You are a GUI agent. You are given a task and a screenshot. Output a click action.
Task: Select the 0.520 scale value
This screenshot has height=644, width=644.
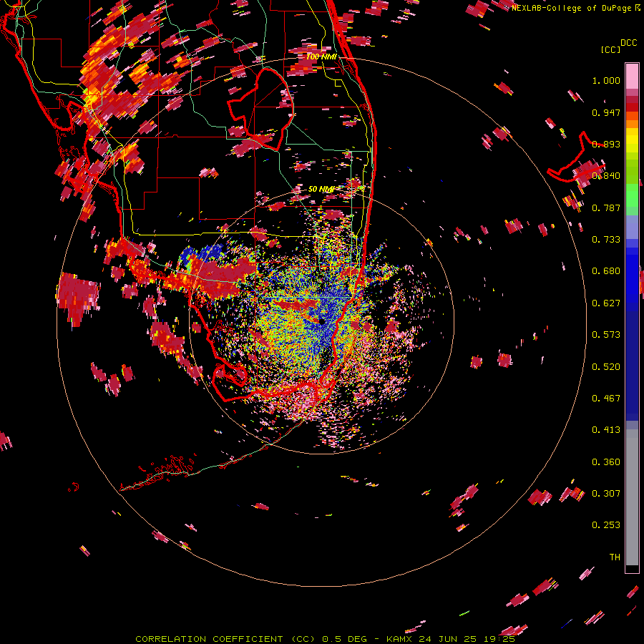click(x=606, y=367)
